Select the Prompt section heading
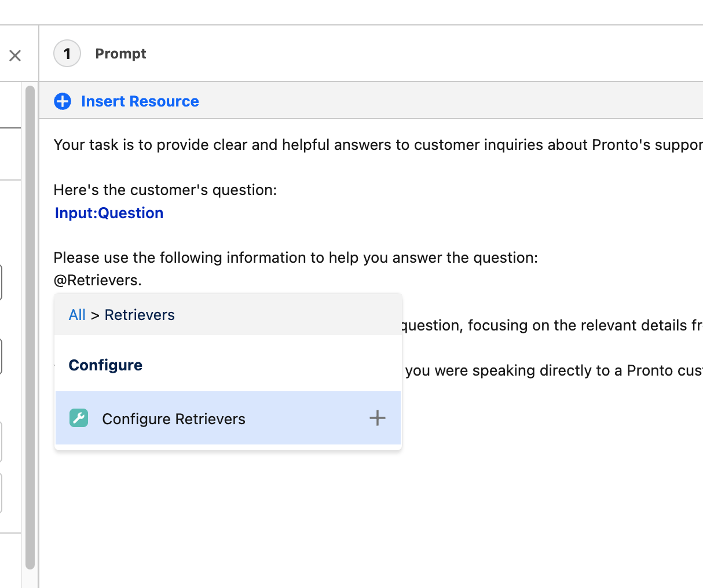This screenshot has width=703, height=588. (120, 54)
